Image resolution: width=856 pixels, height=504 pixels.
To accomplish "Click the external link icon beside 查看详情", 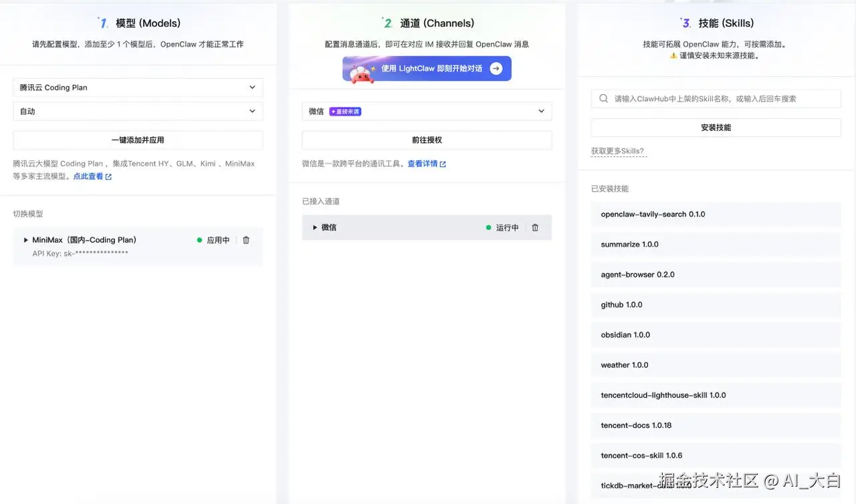I will point(443,164).
